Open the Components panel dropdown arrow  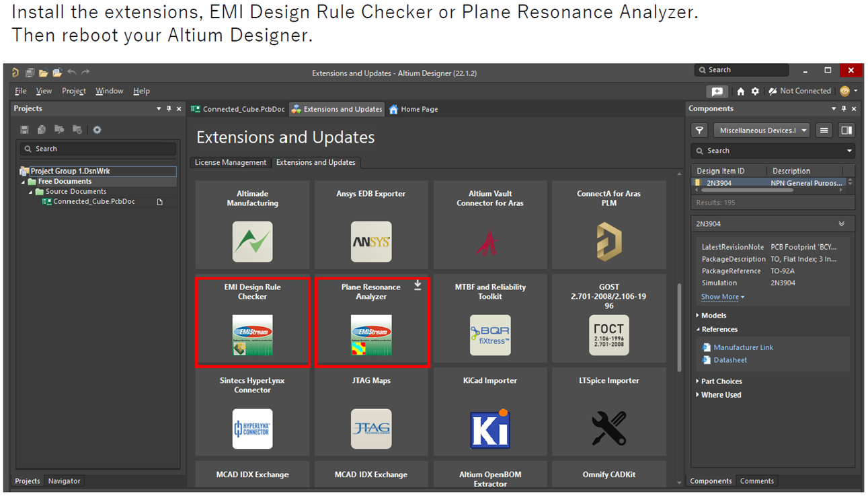(834, 109)
